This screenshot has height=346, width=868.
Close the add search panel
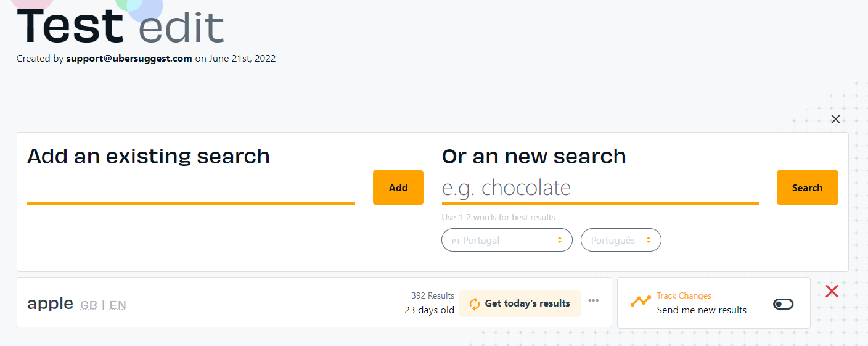coord(835,119)
